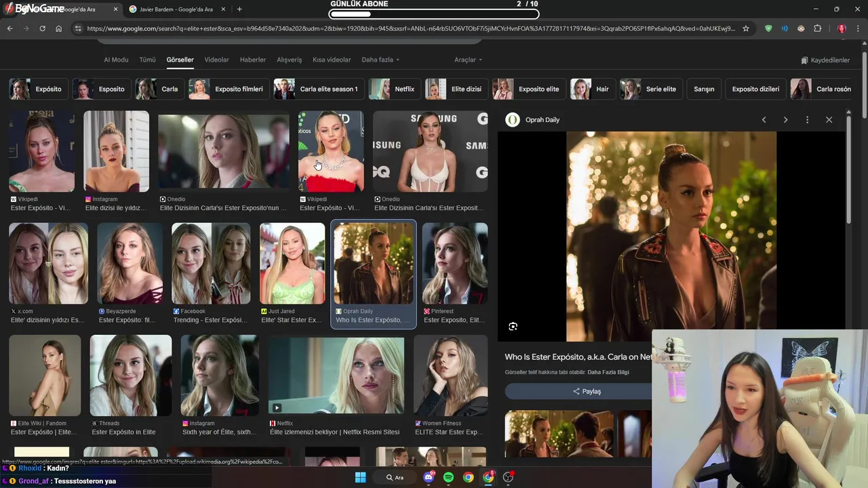Switch to the Videolar tab
The image size is (868, 488).
216,60
